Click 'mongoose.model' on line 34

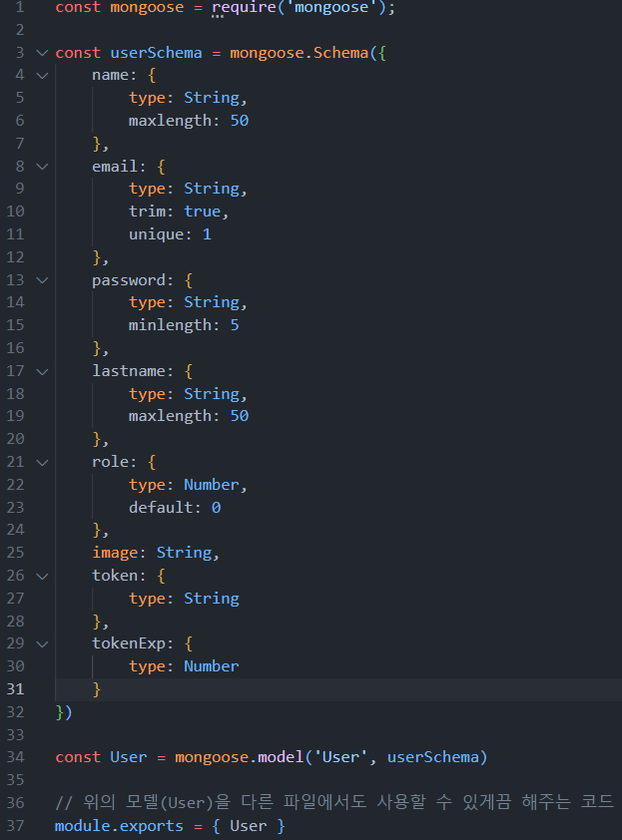click(x=240, y=757)
